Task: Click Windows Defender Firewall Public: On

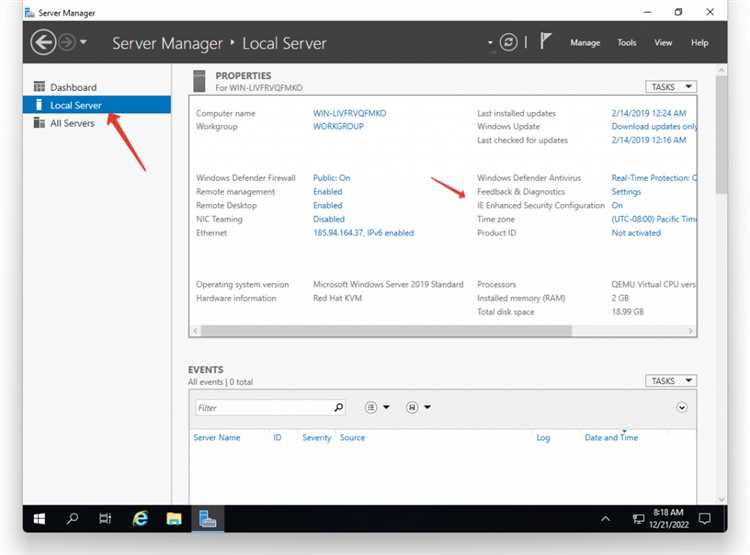Action: pyautogui.click(x=331, y=178)
